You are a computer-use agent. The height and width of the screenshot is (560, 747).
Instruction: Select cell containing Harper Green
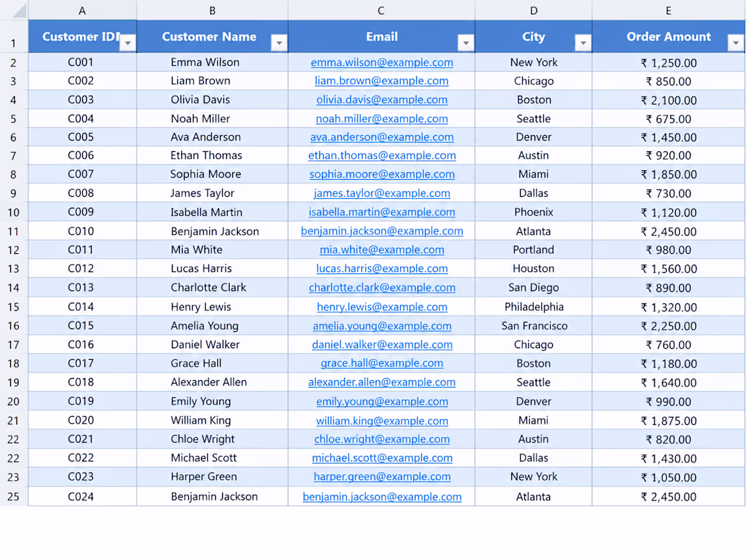pos(213,477)
